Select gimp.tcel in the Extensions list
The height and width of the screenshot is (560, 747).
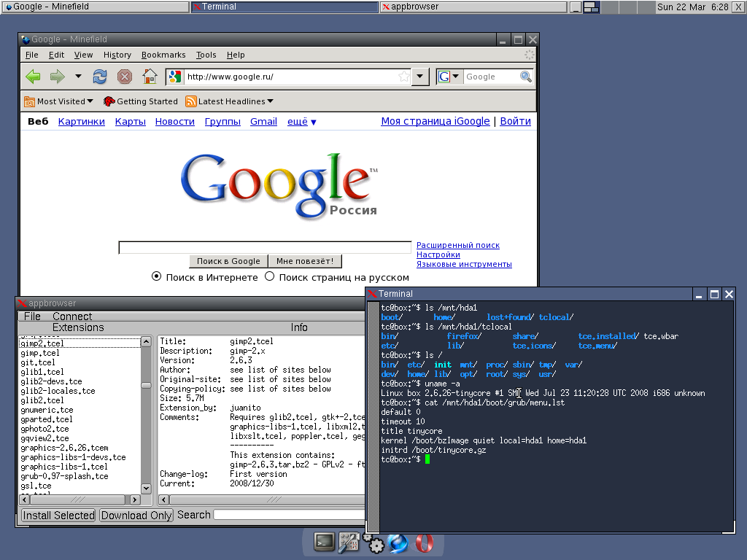pyautogui.click(x=40, y=353)
